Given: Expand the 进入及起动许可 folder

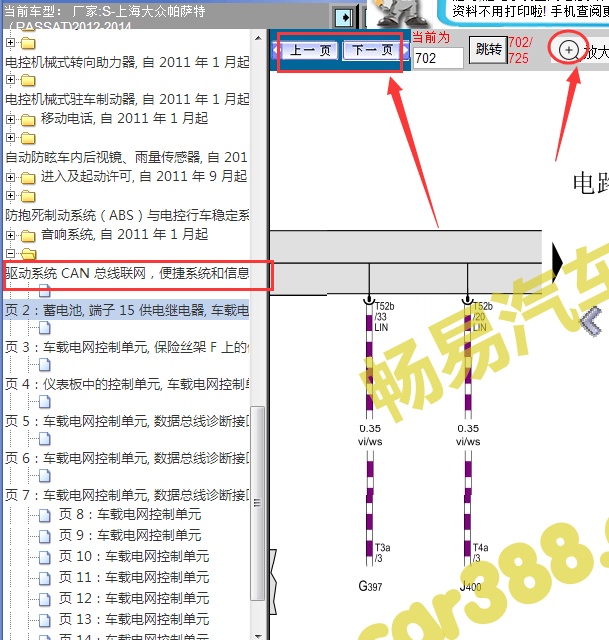Looking at the screenshot, I should (x=11, y=177).
